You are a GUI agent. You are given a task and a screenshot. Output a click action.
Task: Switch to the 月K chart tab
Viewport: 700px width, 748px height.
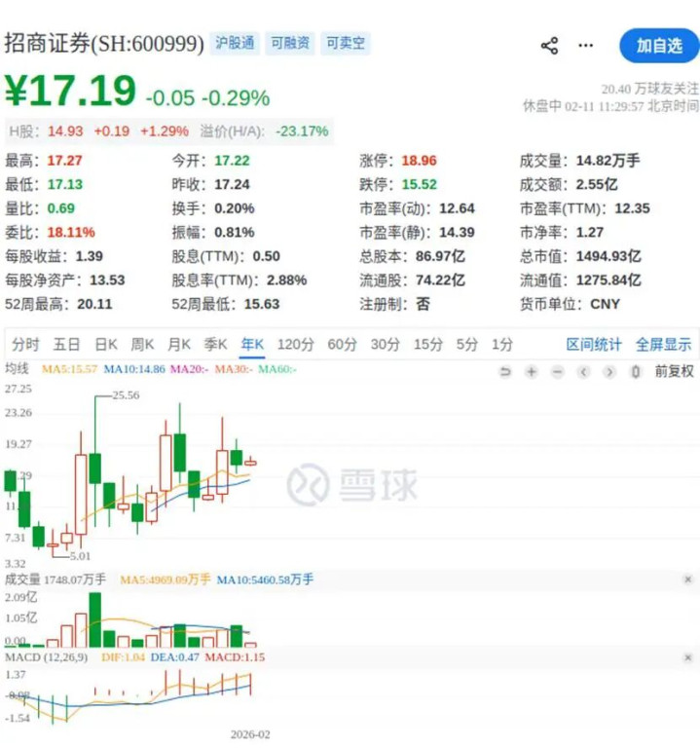(179, 344)
